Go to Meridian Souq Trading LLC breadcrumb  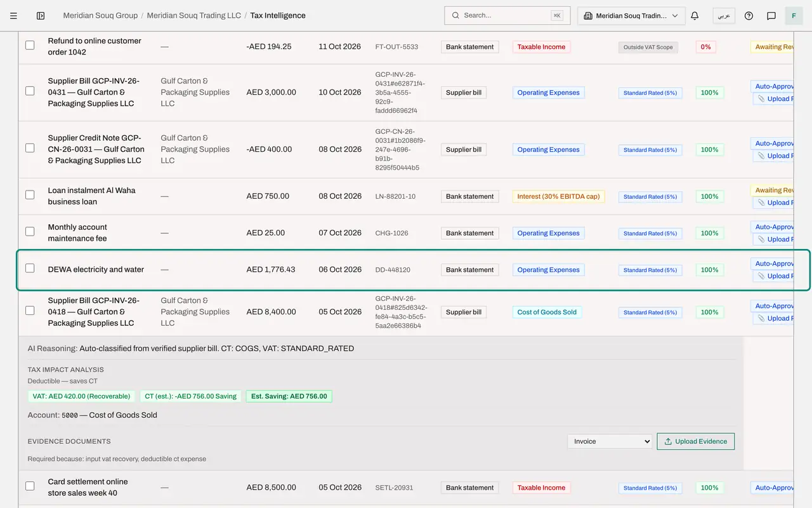click(x=194, y=15)
